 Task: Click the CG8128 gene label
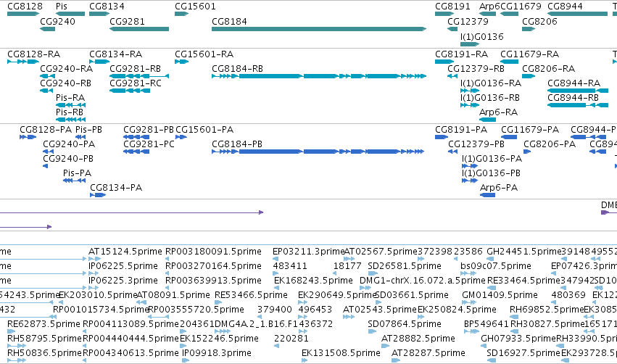[25, 7]
